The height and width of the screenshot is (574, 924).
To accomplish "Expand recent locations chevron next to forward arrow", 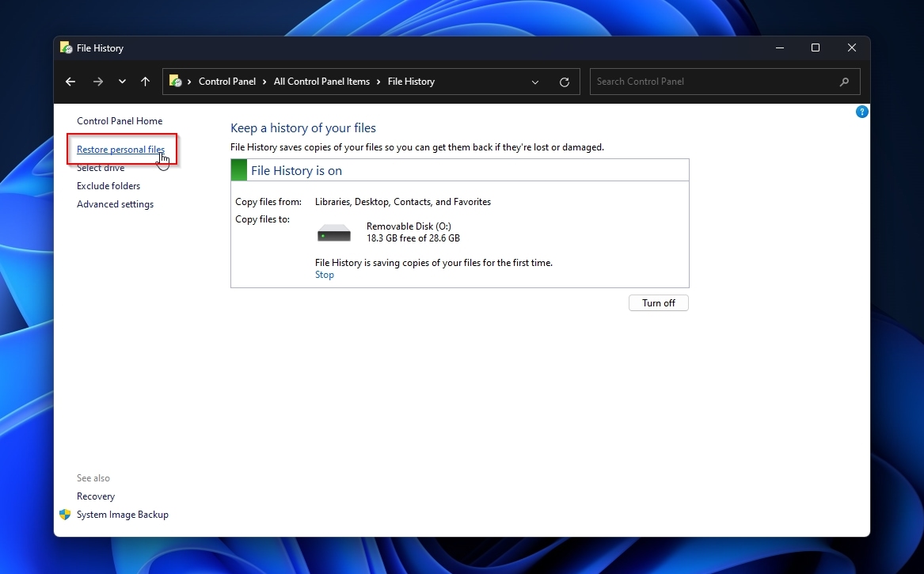I will click(x=122, y=81).
